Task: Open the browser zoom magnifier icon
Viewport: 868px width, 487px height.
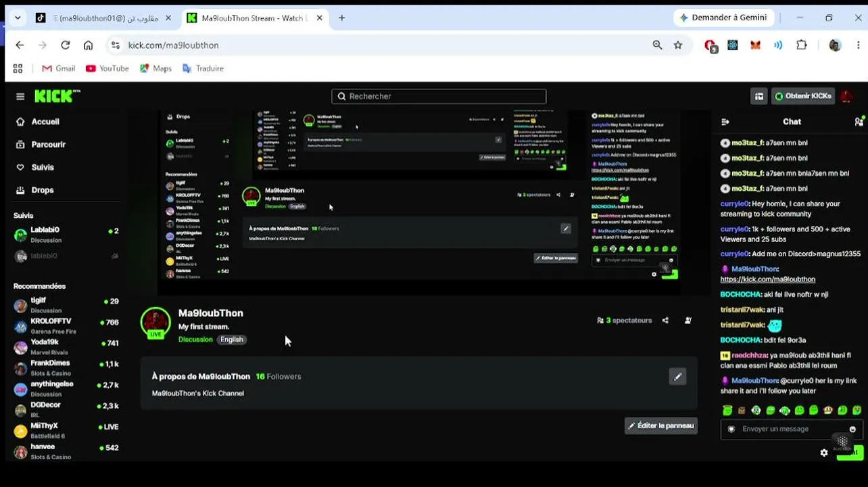Action: (x=657, y=45)
